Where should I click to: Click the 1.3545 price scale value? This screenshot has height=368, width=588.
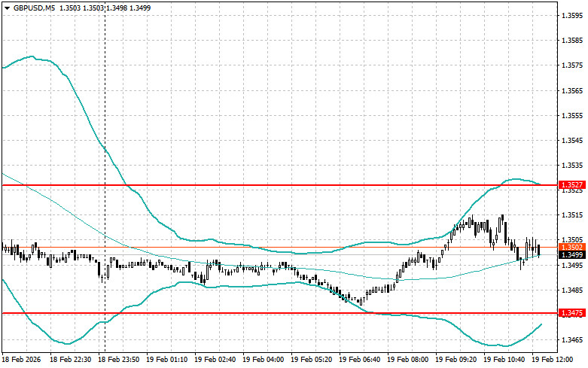572,141
